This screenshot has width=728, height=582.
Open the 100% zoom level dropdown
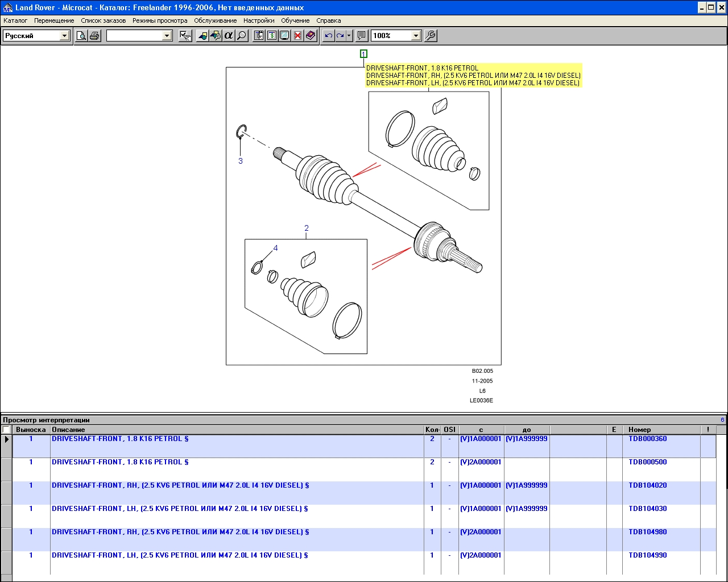416,36
